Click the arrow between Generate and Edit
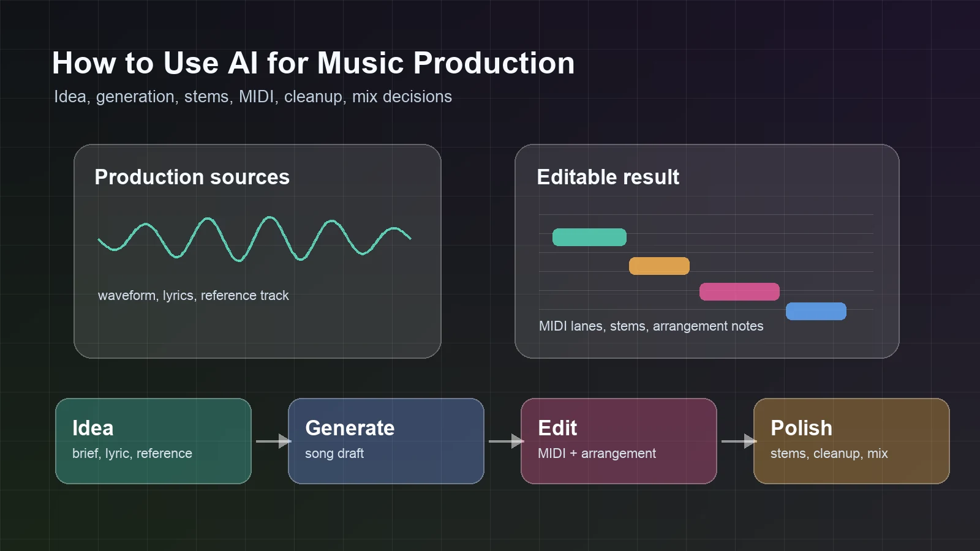The image size is (980, 551). click(x=506, y=441)
